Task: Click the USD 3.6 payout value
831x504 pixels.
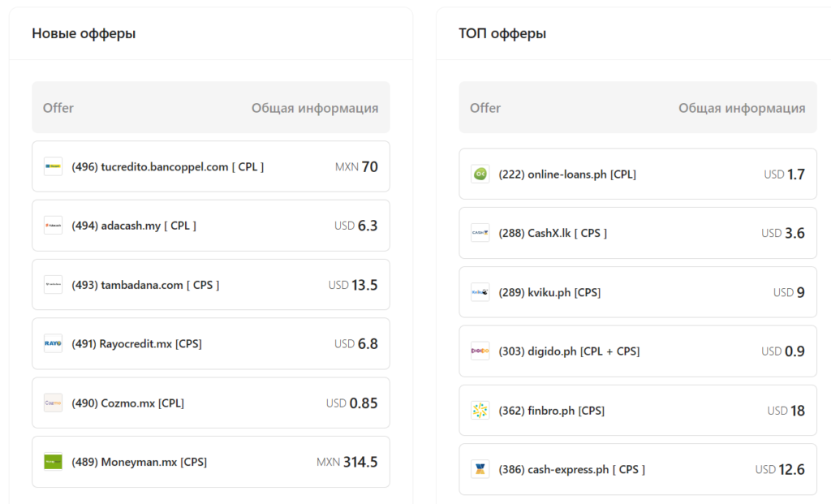Action: (783, 233)
